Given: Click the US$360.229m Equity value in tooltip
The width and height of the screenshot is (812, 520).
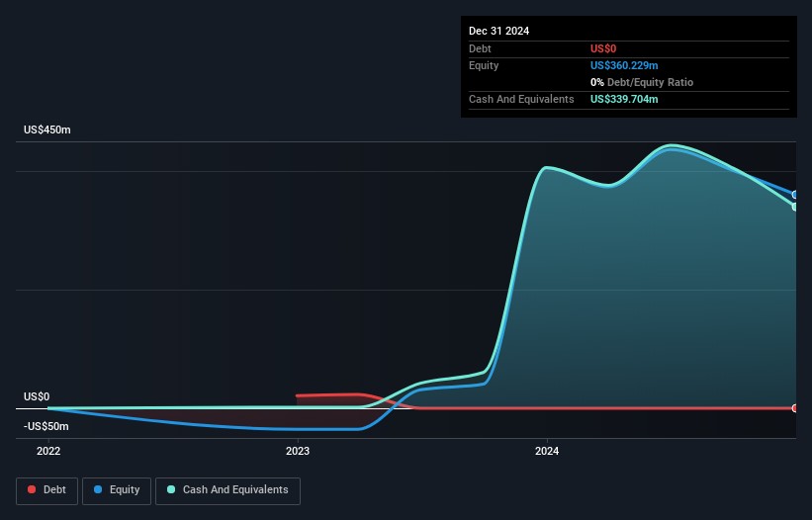Looking at the screenshot, I should click(624, 65).
